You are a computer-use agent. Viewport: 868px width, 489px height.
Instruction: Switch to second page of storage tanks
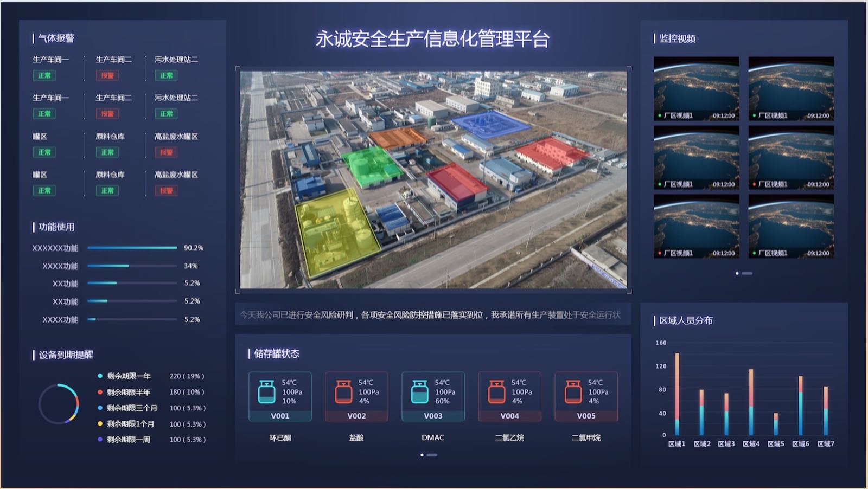coord(432,455)
